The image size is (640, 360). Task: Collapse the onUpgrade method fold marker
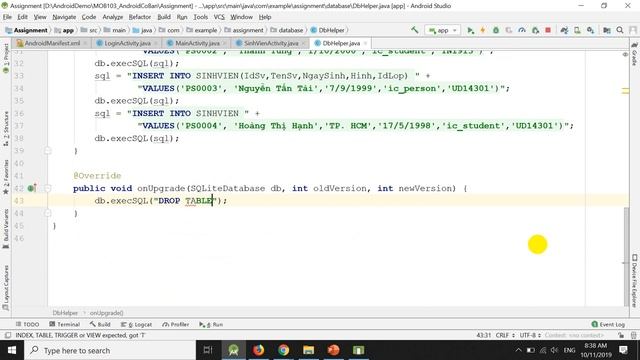coord(47,188)
